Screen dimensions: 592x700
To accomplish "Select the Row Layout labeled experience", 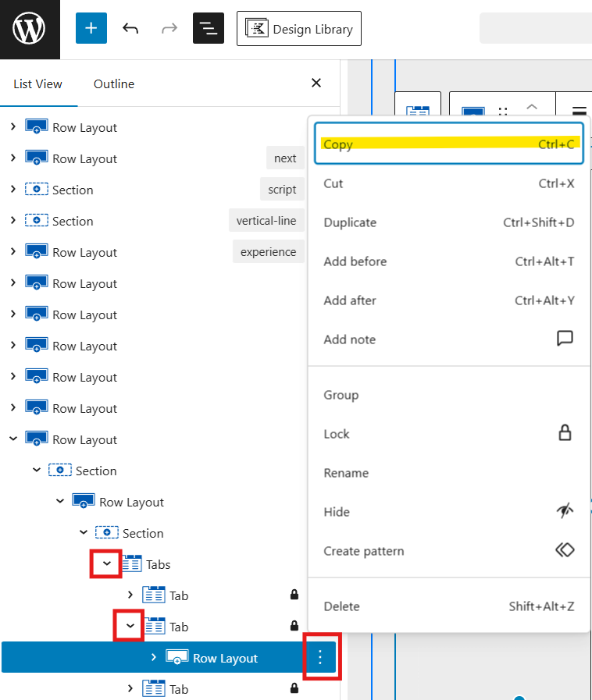I will click(x=84, y=252).
